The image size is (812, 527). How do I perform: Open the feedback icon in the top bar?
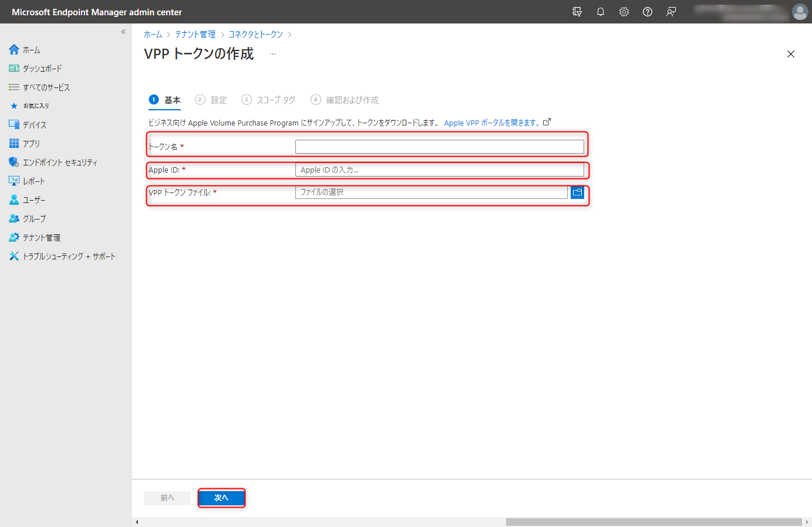(x=671, y=12)
